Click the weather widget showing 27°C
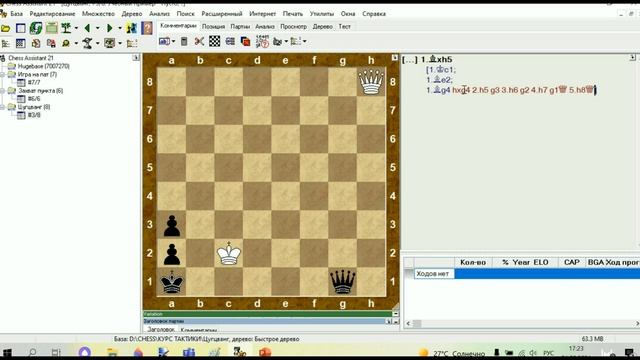640x360 pixels. click(x=452, y=353)
